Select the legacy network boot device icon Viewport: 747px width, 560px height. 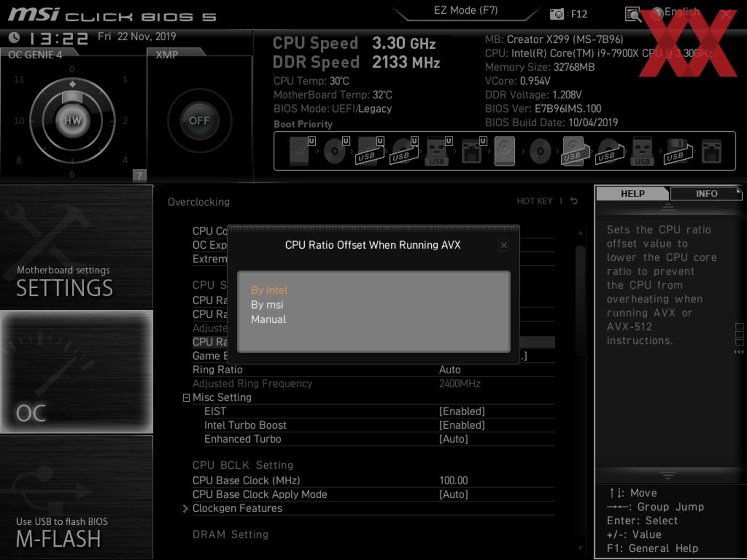tap(711, 151)
